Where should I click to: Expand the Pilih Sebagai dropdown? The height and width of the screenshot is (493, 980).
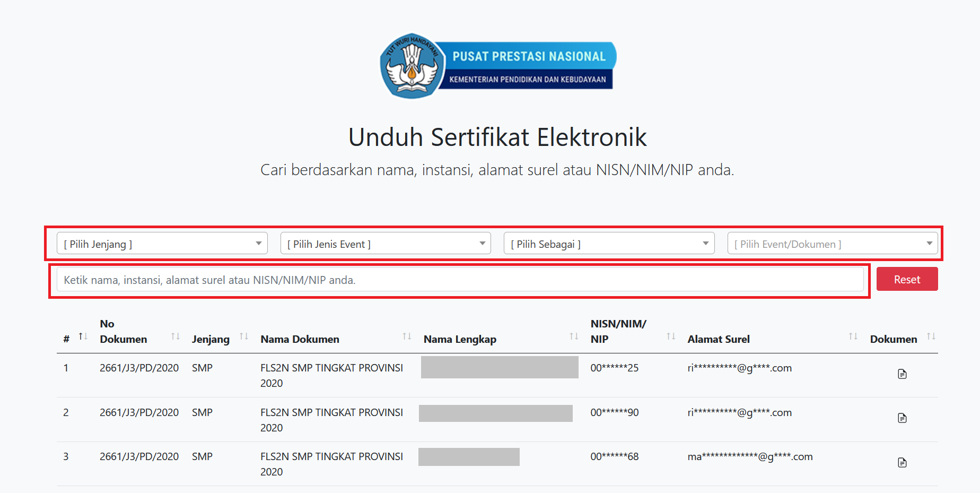[609, 244]
